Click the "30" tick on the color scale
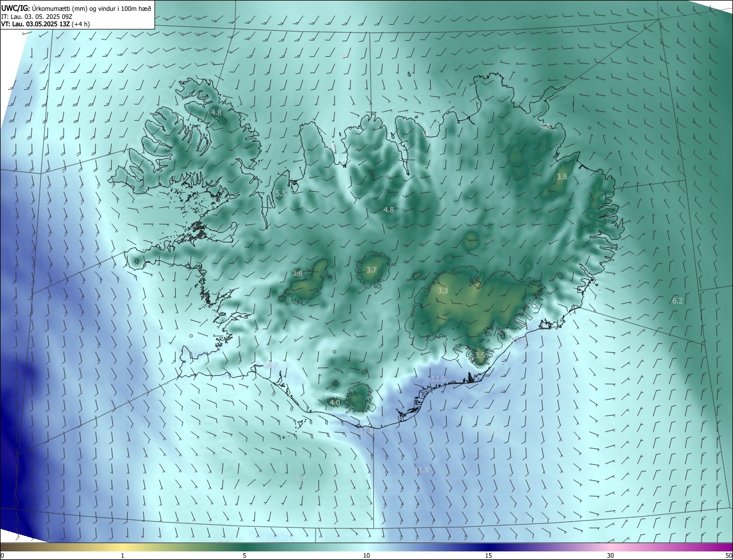 (x=610, y=555)
